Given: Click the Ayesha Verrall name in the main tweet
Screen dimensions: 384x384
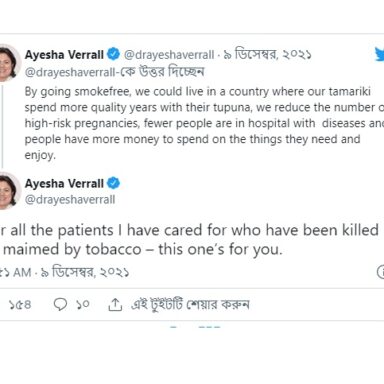Looking at the screenshot, I should [x=64, y=183].
